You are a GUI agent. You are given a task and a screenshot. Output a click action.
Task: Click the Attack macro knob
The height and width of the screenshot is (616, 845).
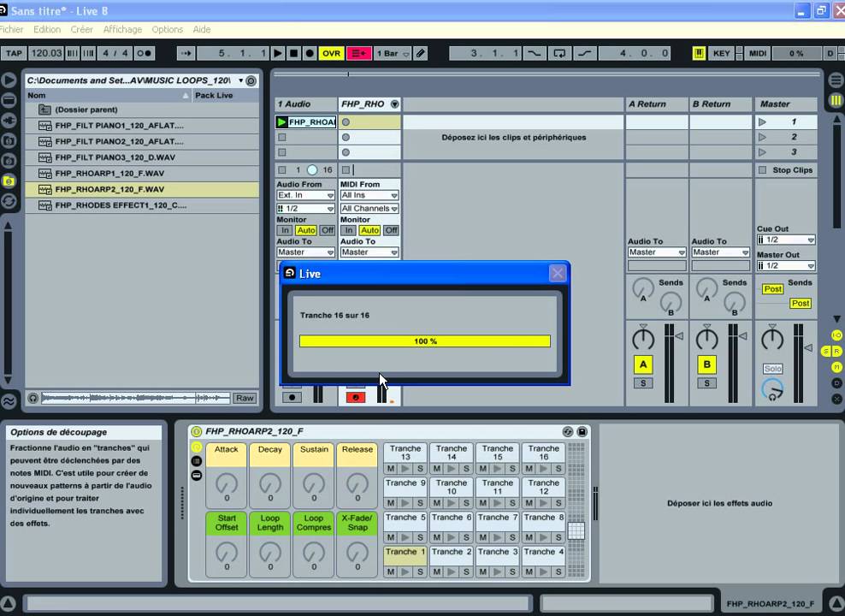pos(227,484)
